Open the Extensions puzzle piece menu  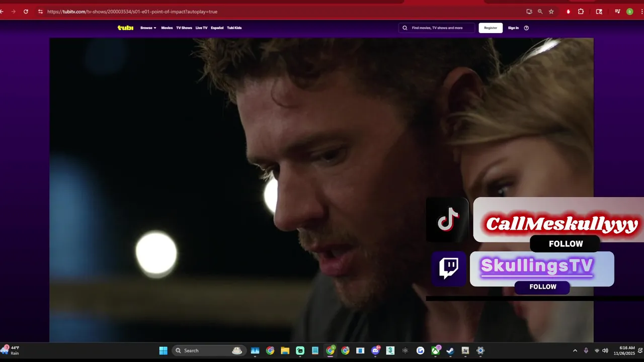pos(581,12)
